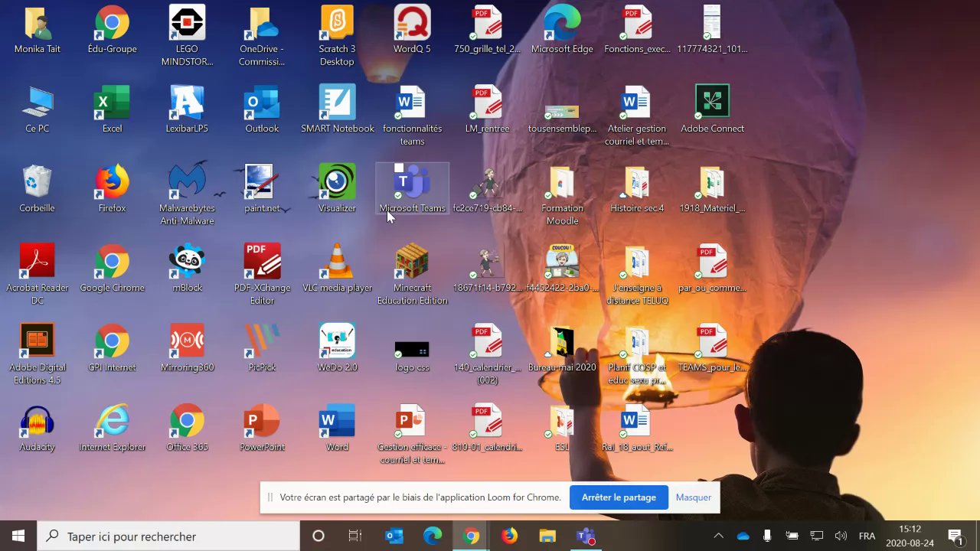The height and width of the screenshot is (551, 980).
Task: Switch to Chrome in taskbar
Action: pos(471,536)
